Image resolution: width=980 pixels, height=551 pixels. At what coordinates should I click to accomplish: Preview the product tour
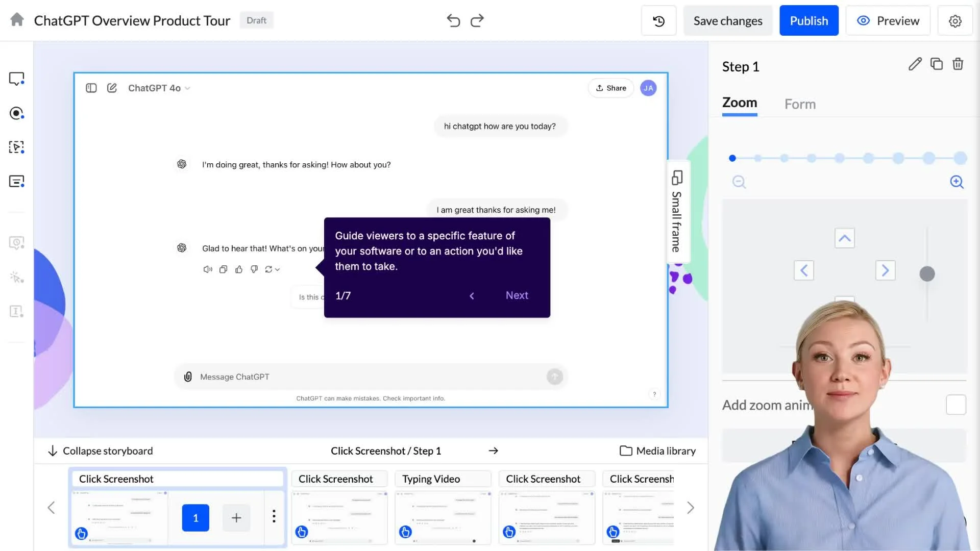tap(888, 21)
